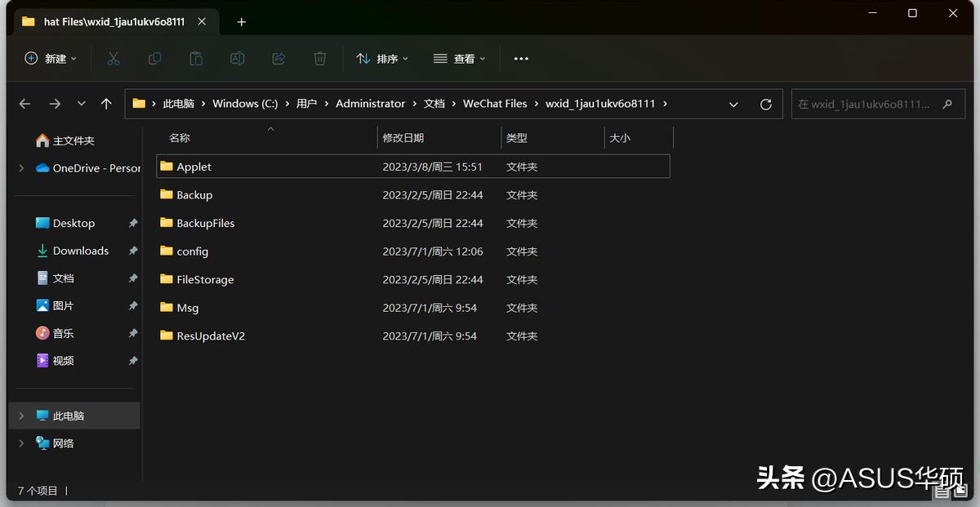Refresh the folder using the refresh icon
The height and width of the screenshot is (507, 980).
click(765, 104)
